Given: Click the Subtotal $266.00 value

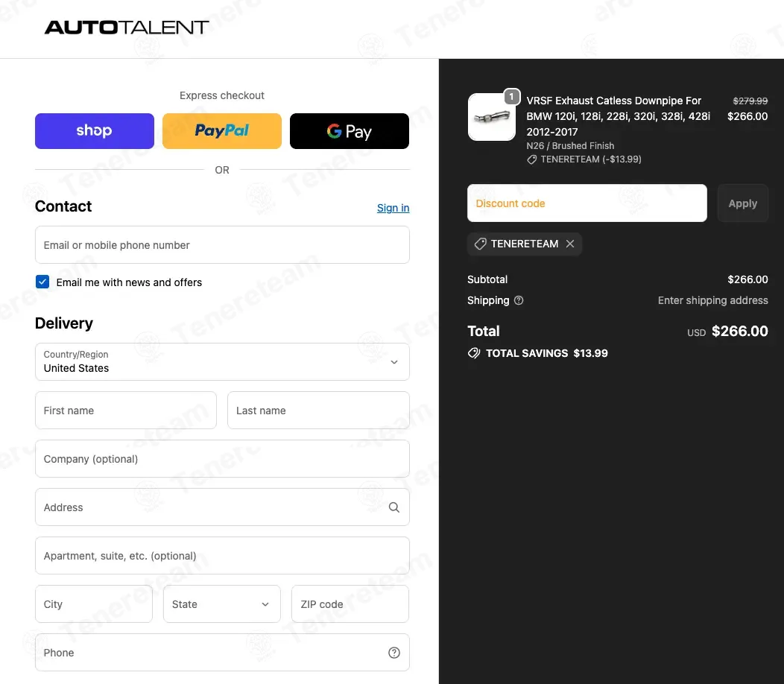Looking at the screenshot, I should [x=747, y=279].
